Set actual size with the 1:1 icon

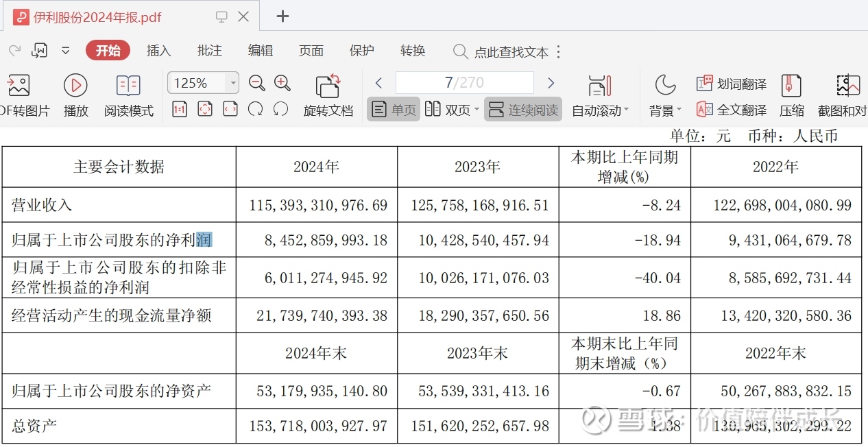pyautogui.click(x=180, y=109)
